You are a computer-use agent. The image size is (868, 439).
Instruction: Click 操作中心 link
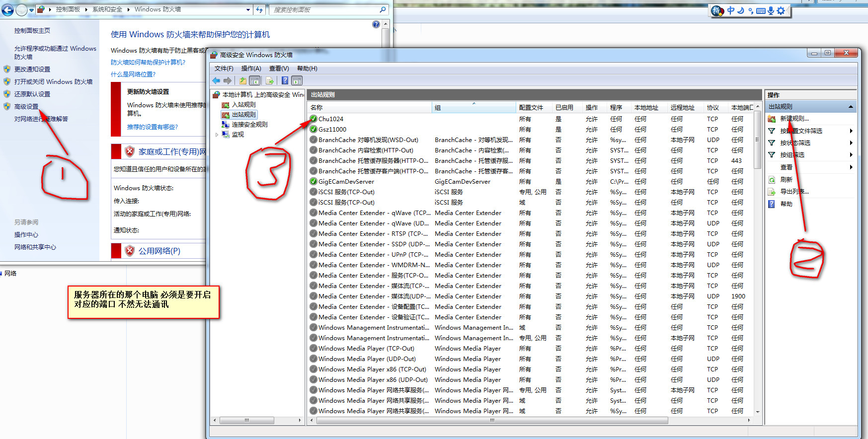coord(26,235)
